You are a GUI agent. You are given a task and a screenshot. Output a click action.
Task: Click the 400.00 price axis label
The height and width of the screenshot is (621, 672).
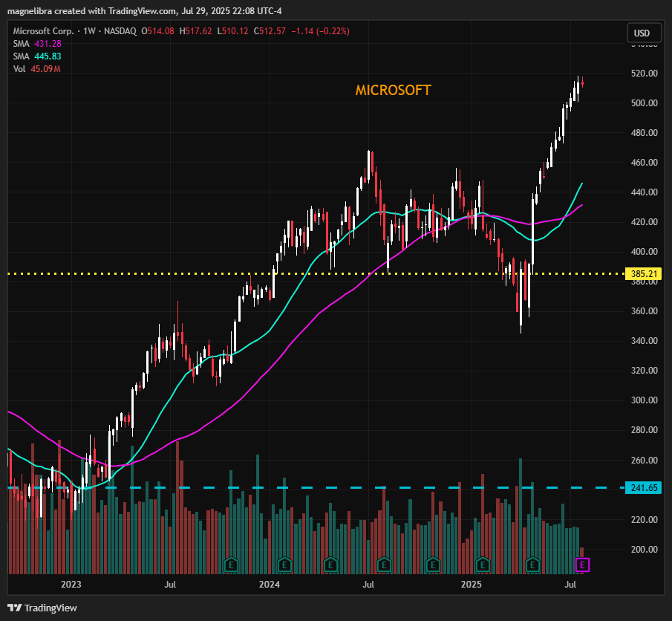644,252
